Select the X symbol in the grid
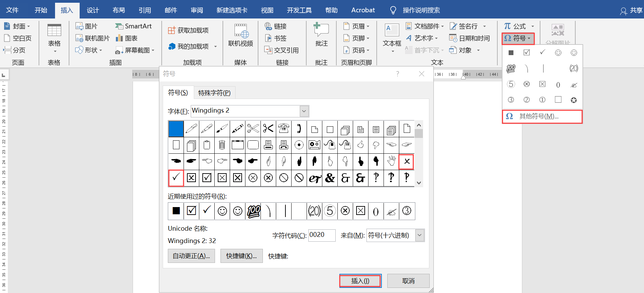Image resolution: width=644 pixels, height=293 pixels. click(x=406, y=162)
